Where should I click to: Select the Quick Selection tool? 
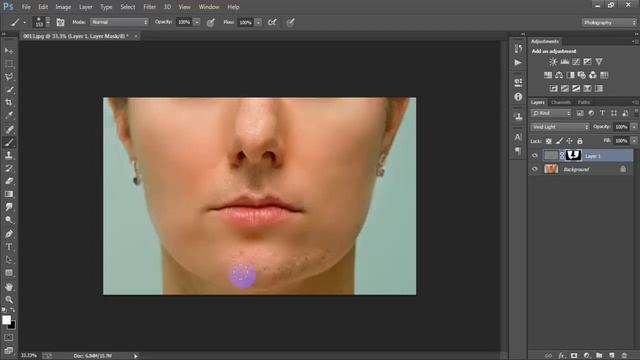click(x=9, y=89)
